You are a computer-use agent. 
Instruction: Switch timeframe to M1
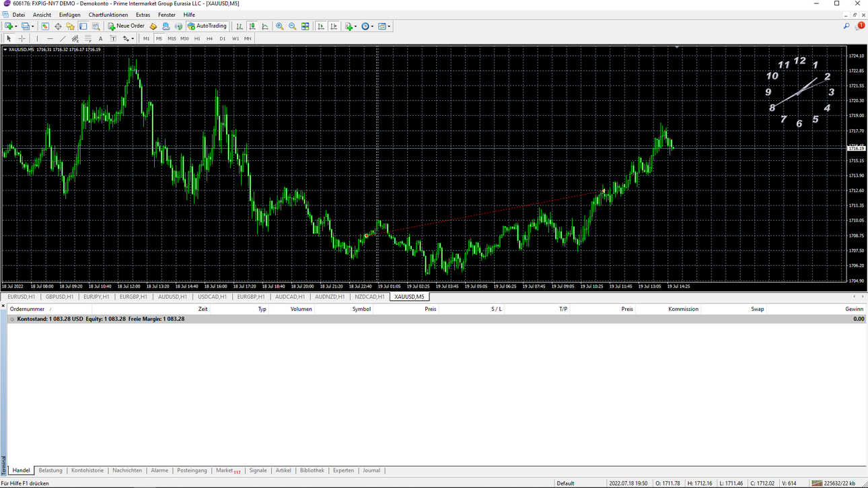point(146,38)
